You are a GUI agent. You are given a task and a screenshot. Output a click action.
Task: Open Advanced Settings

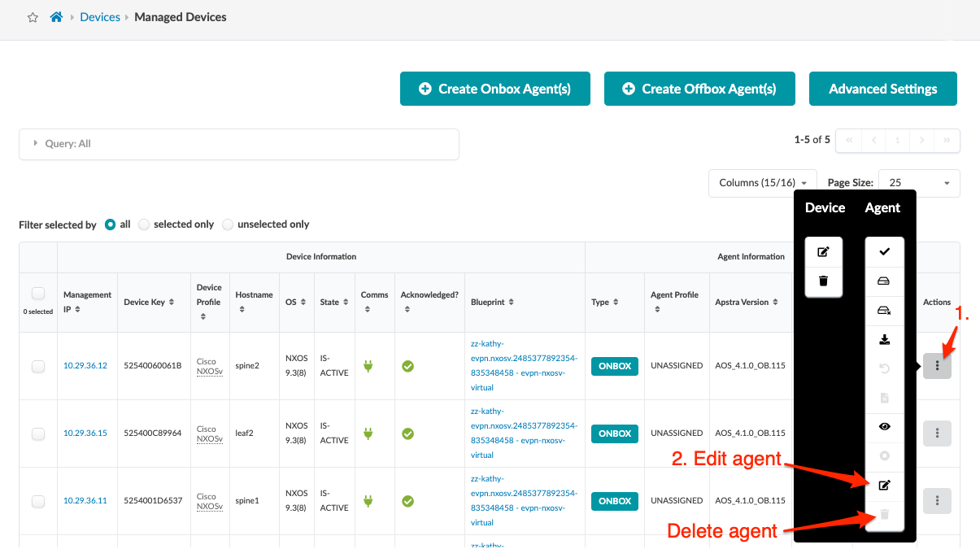(882, 89)
